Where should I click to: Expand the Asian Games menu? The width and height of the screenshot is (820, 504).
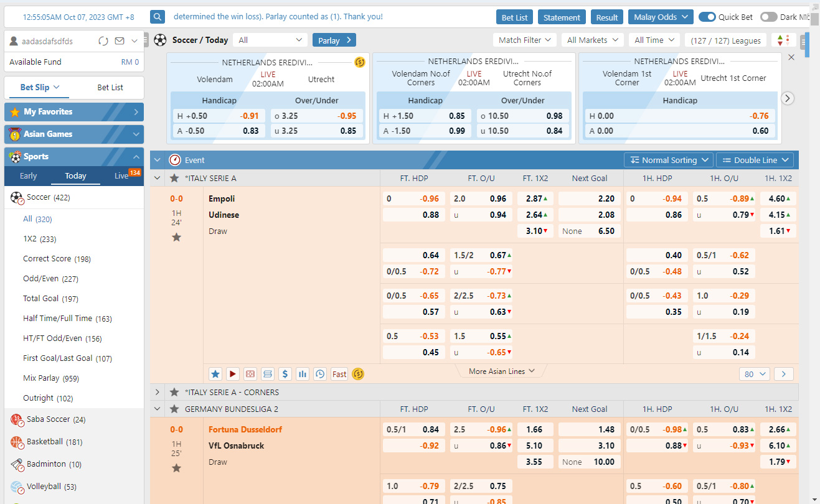coord(74,134)
